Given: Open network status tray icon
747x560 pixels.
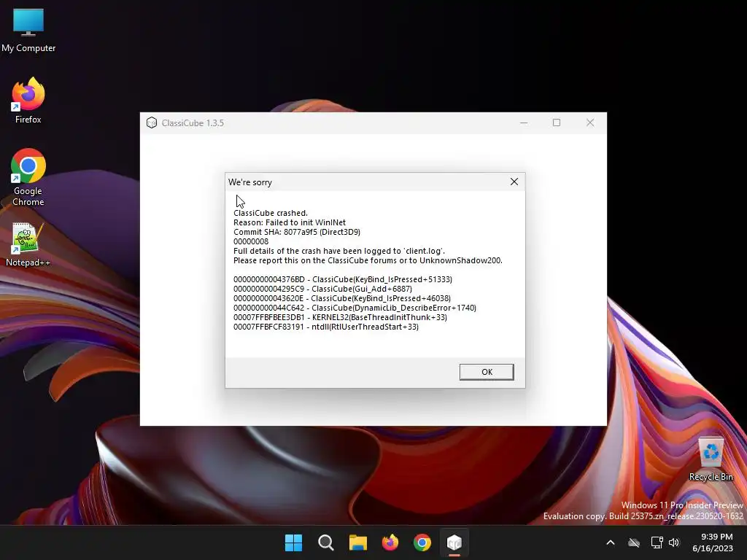Looking at the screenshot, I should (657, 542).
